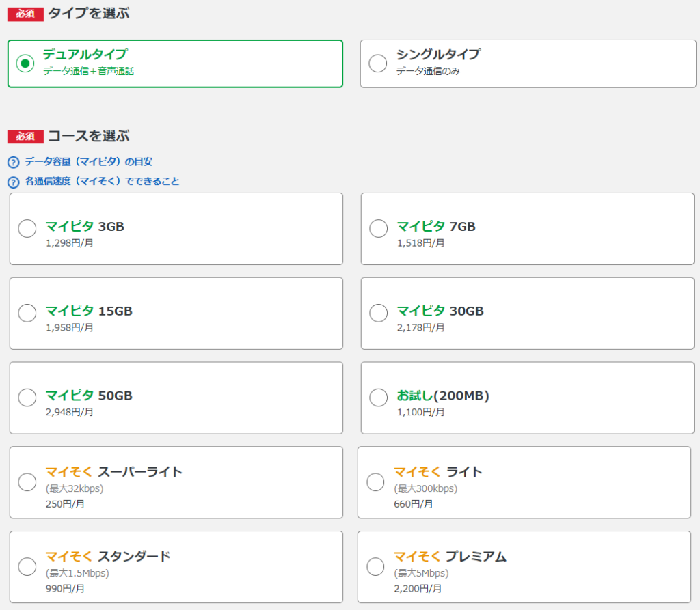Select the マイそく プレミアム radio button
Image resolution: width=700 pixels, height=610 pixels.
pos(376,567)
